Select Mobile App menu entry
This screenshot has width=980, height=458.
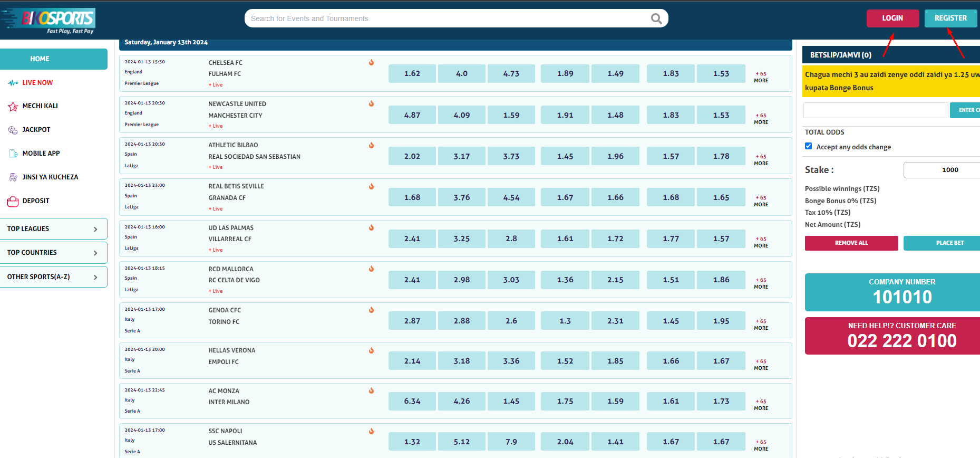pyautogui.click(x=41, y=154)
